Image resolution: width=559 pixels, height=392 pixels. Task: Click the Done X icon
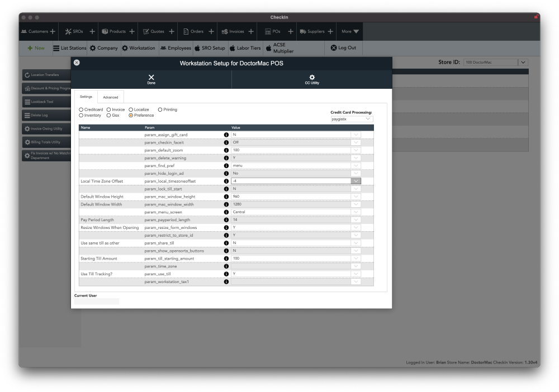pyautogui.click(x=151, y=77)
